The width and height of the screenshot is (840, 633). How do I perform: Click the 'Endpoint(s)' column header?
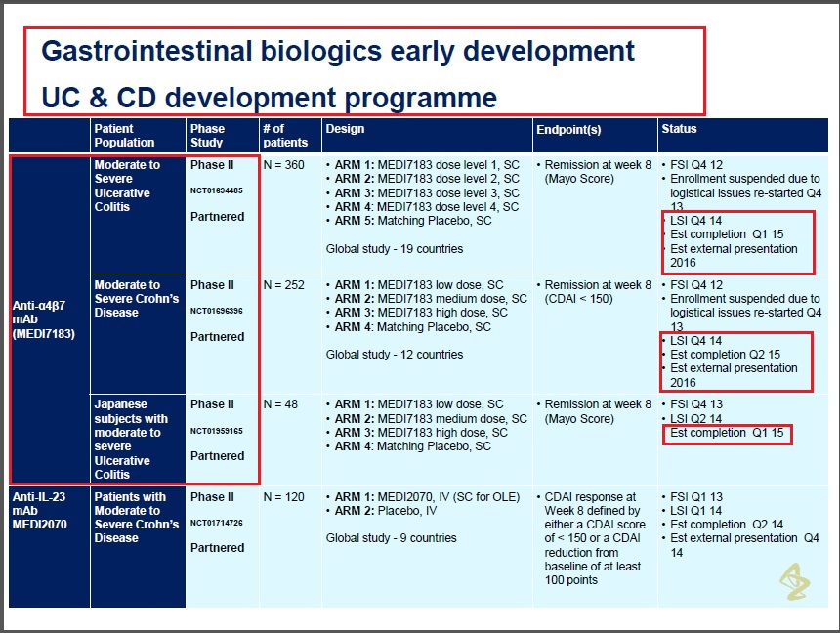(x=568, y=130)
